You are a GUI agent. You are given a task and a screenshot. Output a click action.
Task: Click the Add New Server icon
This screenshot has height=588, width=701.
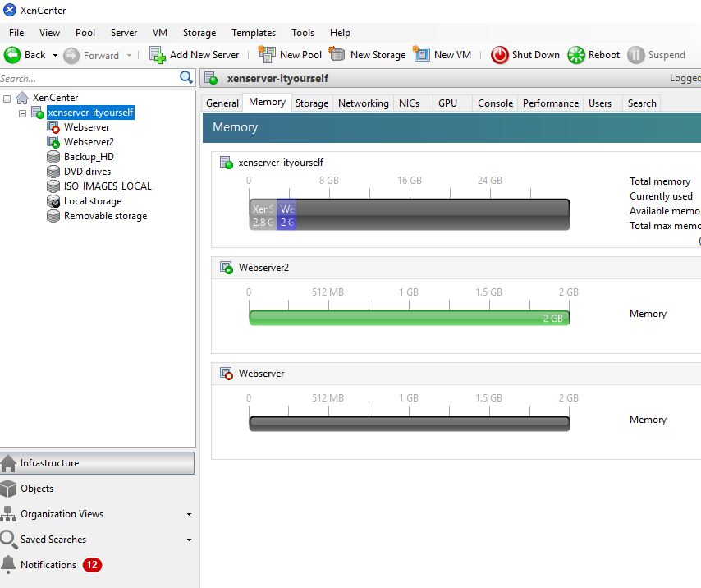pyautogui.click(x=158, y=55)
